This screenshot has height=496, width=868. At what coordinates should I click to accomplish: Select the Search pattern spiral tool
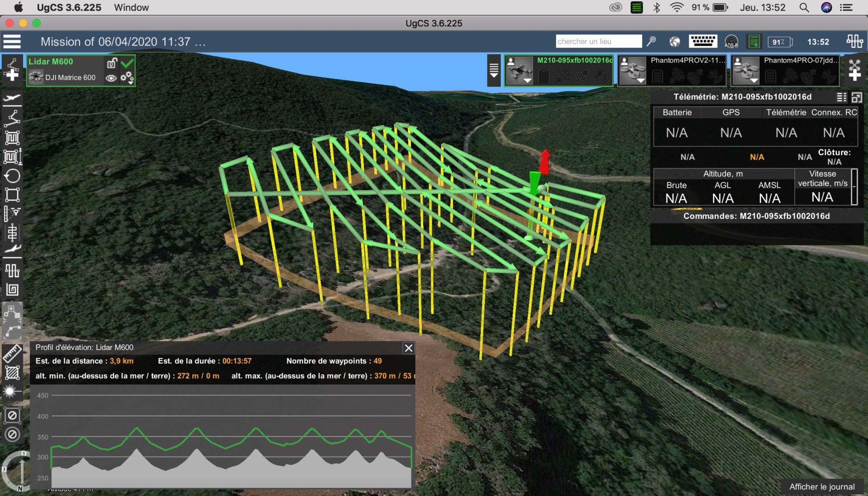[12, 289]
